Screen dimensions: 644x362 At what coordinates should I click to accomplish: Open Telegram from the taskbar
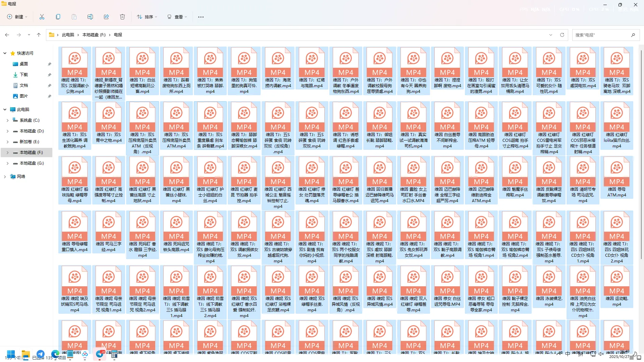(41, 354)
